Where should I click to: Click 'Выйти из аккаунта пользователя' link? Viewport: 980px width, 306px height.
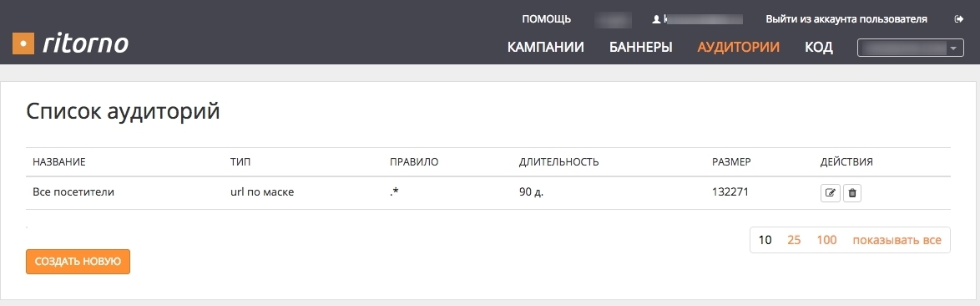846,19
